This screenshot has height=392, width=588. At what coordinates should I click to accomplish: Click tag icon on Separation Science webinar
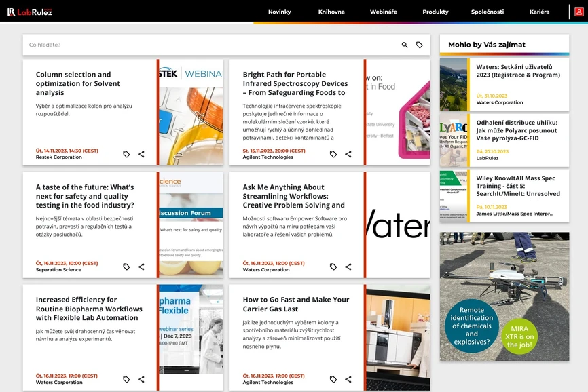126,267
